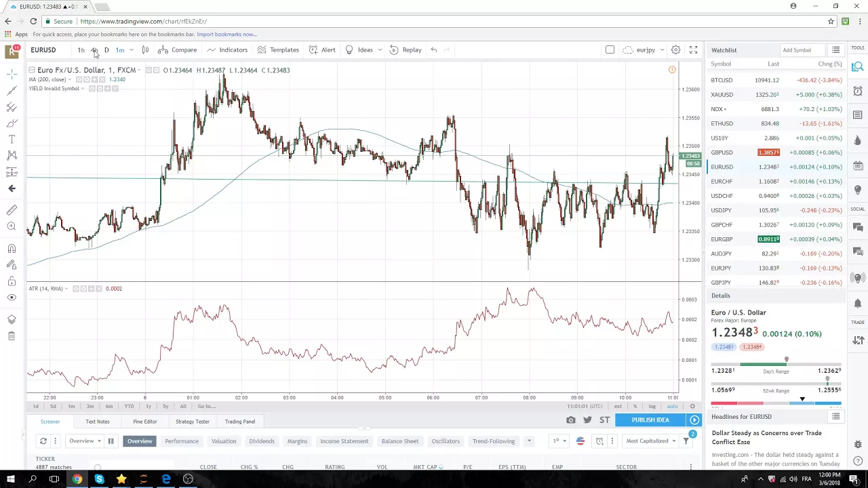Viewport: 868px width, 488px height.
Task: Switch to the Text Notes tab
Action: tap(98, 422)
